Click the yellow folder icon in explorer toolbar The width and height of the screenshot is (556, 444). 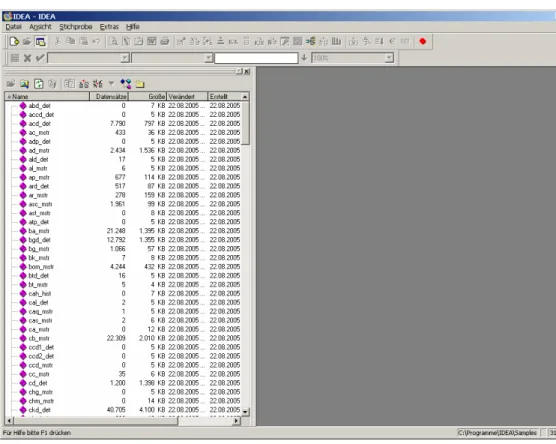pos(140,84)
